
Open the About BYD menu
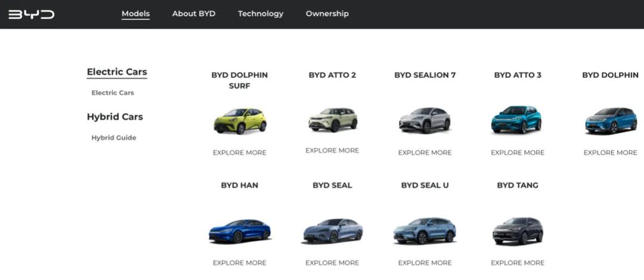[194, 14]
